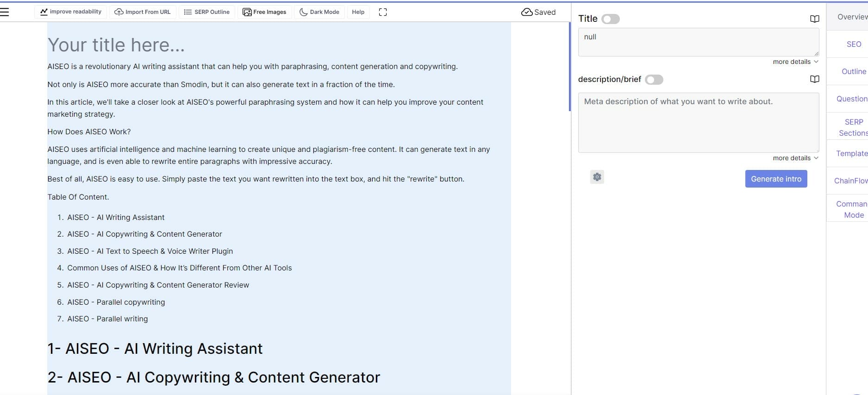
Task: Expand more details under Title field
Action: (795, 62)
